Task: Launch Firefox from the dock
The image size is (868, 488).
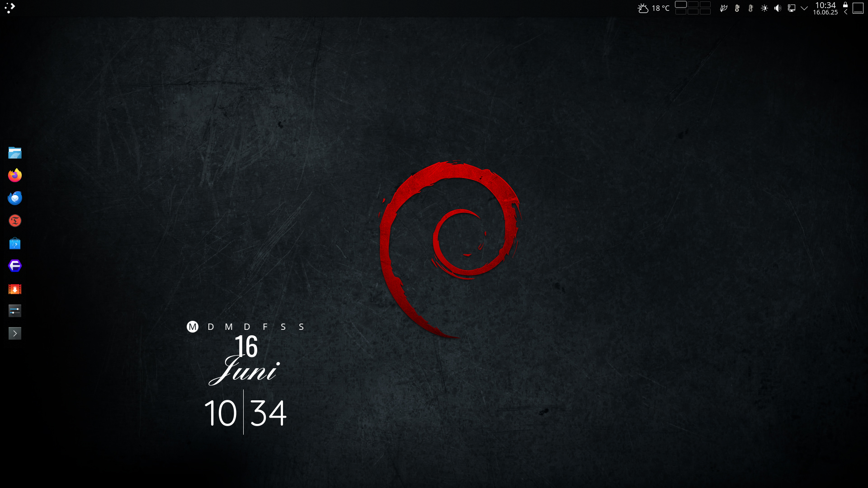Action: tap(15, 175)
